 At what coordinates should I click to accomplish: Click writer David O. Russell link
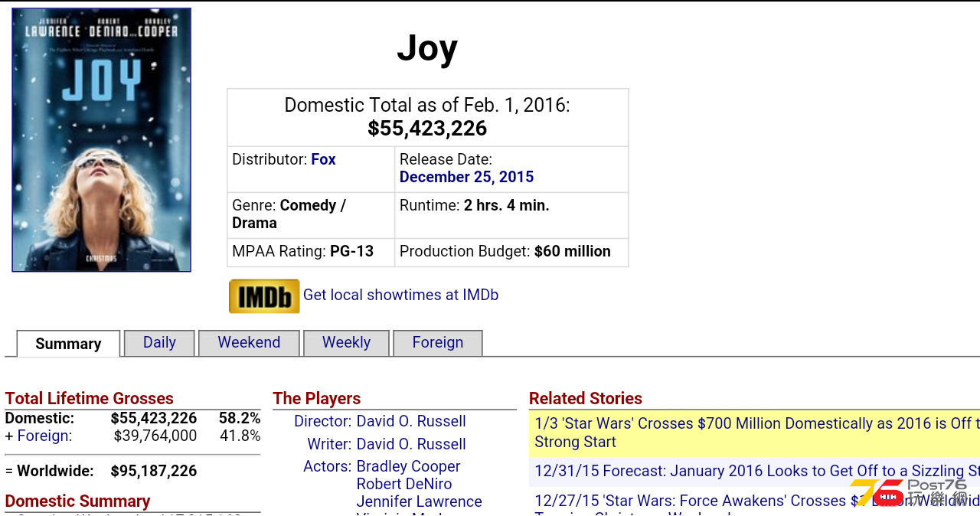tap(411, 444)
